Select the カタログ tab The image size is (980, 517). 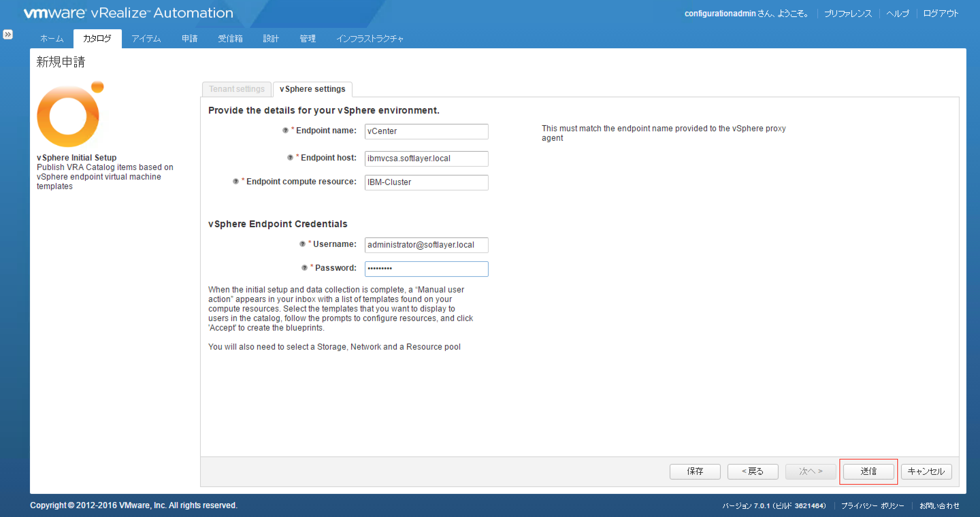tap(97, 38)
